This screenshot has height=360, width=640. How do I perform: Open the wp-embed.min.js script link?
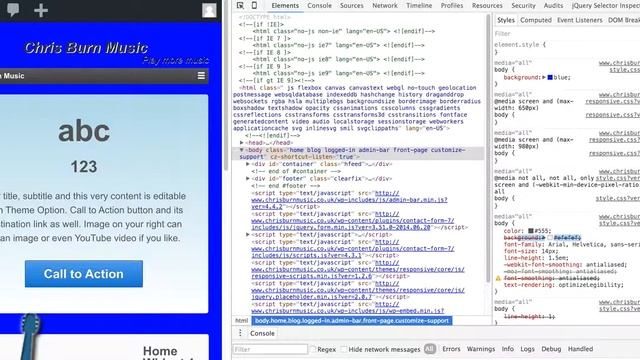click(347, 307)
